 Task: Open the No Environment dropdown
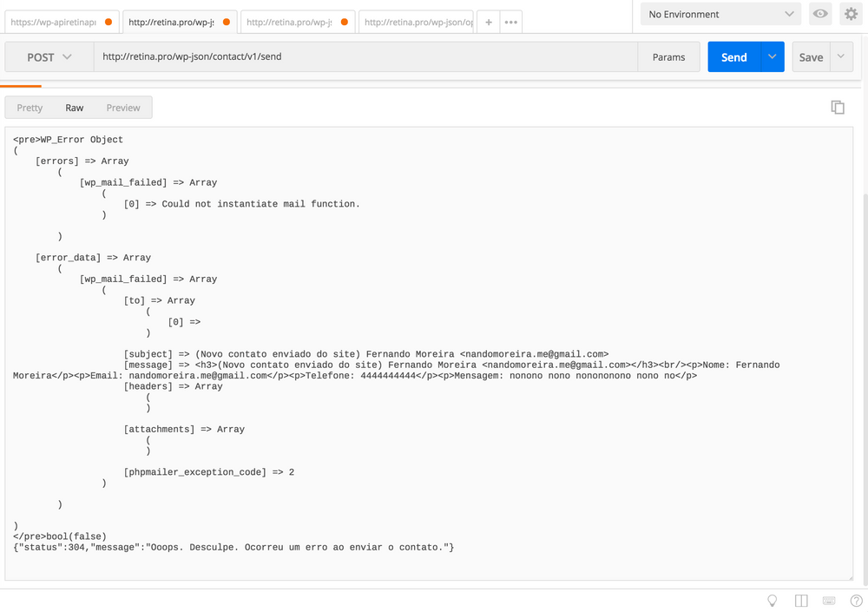pyautogui.click(x=720, y=15)
